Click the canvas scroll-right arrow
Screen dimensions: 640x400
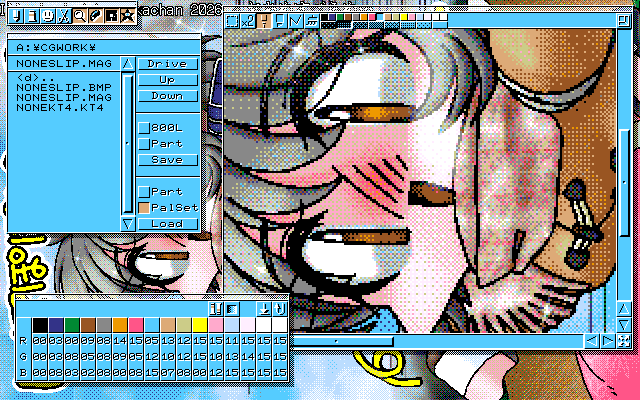[x=608, y=341]
